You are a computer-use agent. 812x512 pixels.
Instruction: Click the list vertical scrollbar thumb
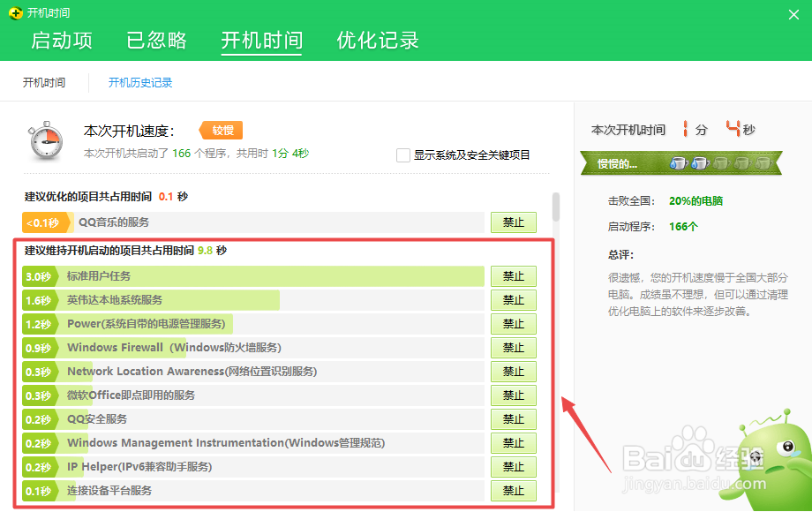pos(556,207)
